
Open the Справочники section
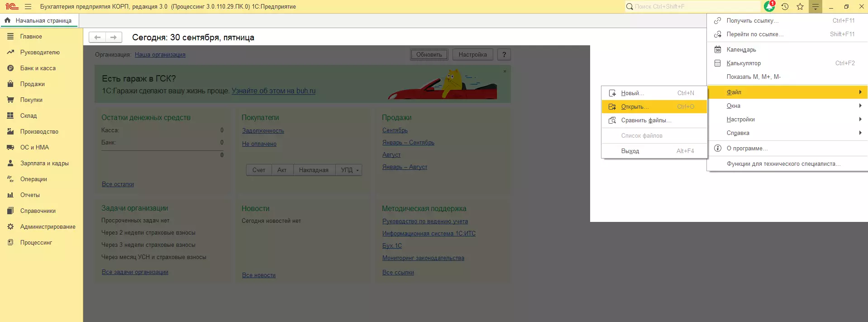pos(38,211)
